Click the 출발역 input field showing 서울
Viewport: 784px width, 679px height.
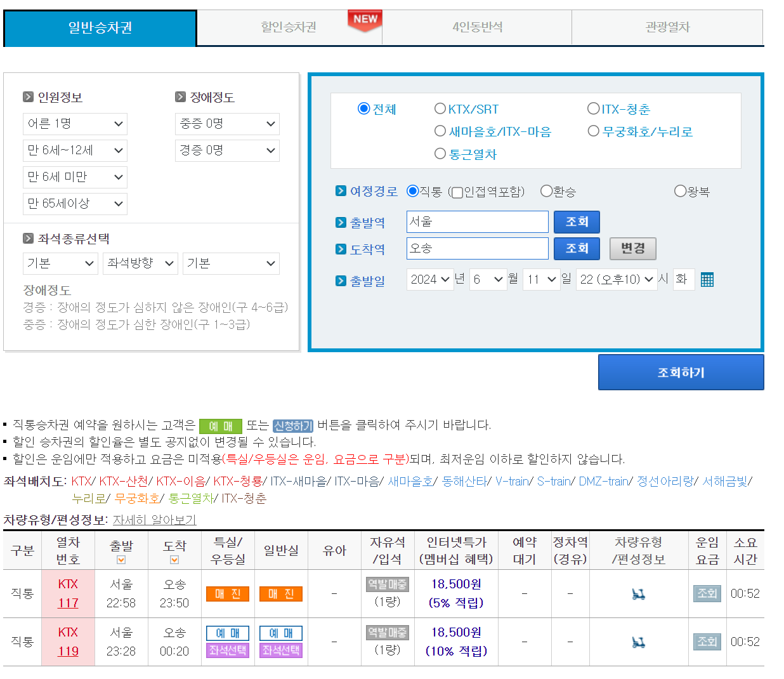(477, 221)
